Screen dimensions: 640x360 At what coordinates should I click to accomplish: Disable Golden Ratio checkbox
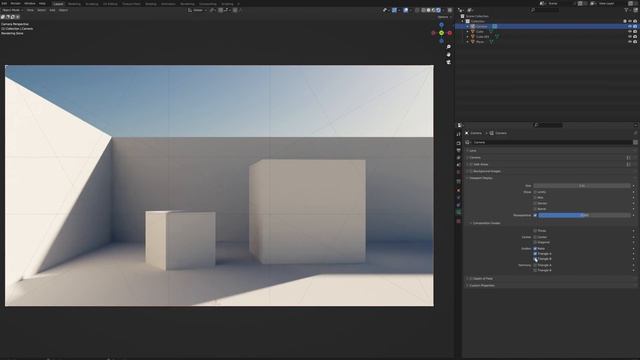tap(535, 249)
